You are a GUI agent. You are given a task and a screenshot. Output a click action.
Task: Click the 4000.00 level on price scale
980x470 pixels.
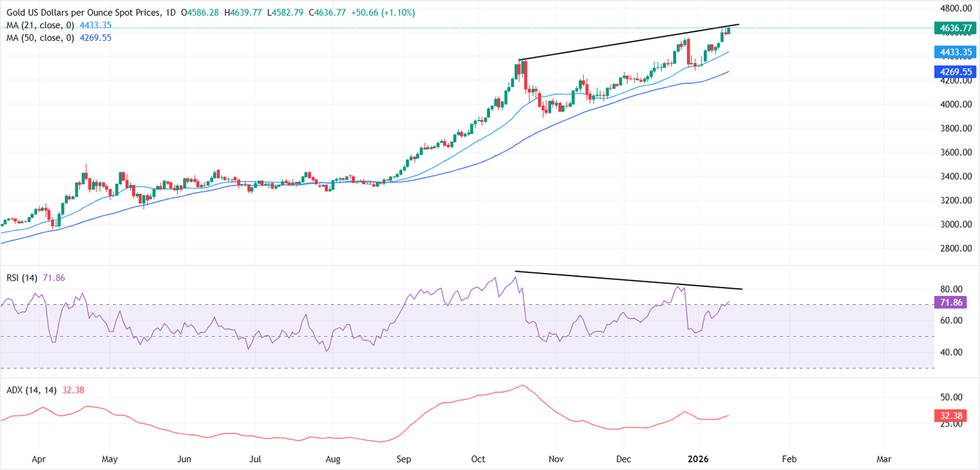coord(955,105)
